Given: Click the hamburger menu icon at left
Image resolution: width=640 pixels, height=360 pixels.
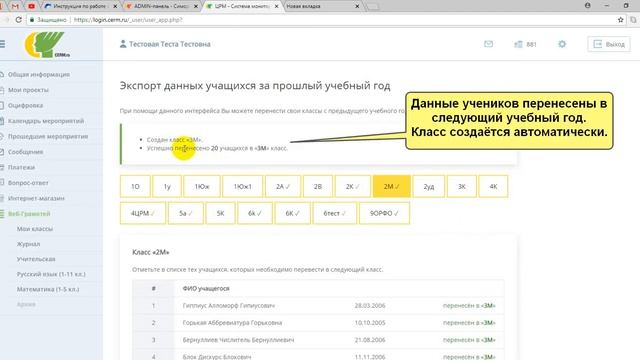Looking at the screenshot, I should [x=2, y=44].
